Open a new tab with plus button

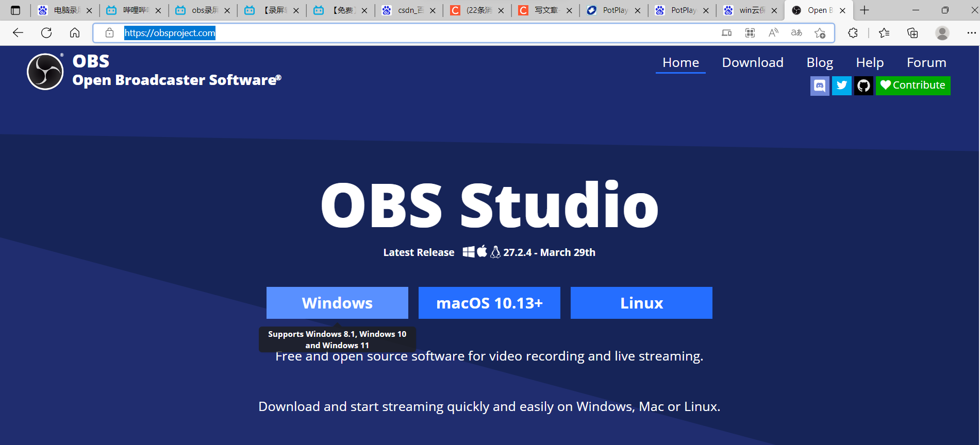865,10
